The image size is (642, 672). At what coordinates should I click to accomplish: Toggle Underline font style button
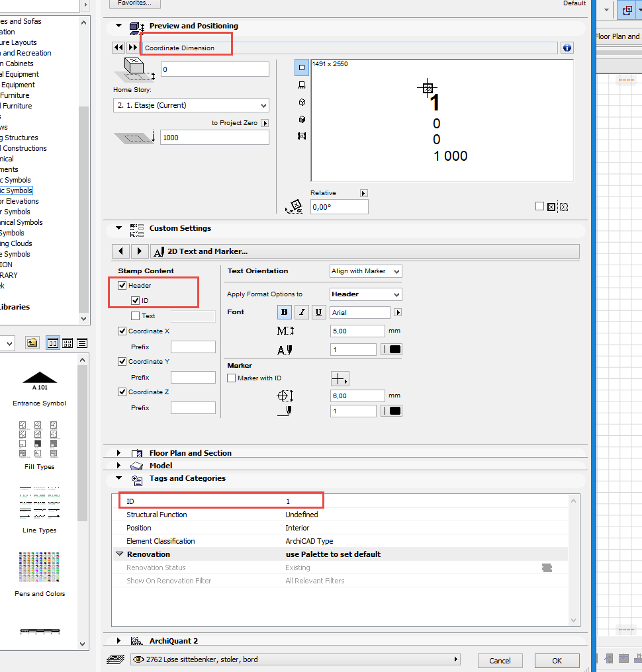318,312
